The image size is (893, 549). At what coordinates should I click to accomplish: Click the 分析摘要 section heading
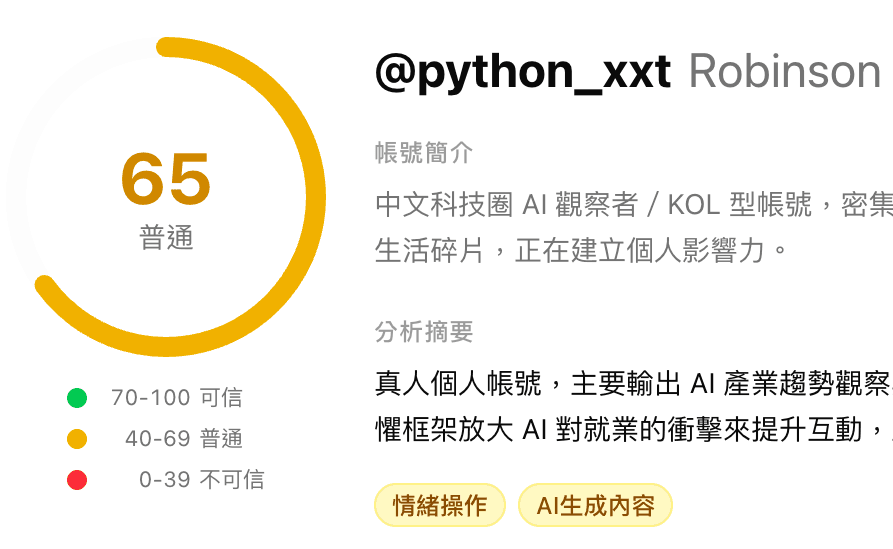[424, 332]
